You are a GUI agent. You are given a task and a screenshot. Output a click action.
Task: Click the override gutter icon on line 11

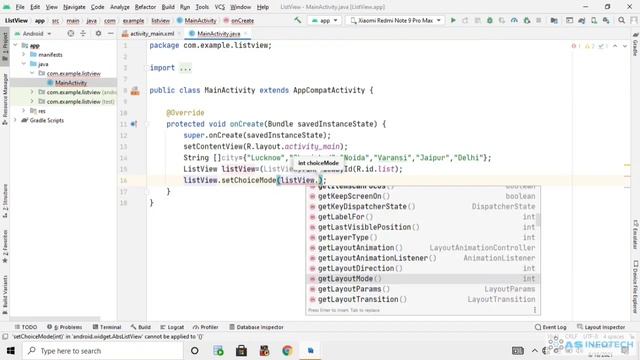click(134, 124)
